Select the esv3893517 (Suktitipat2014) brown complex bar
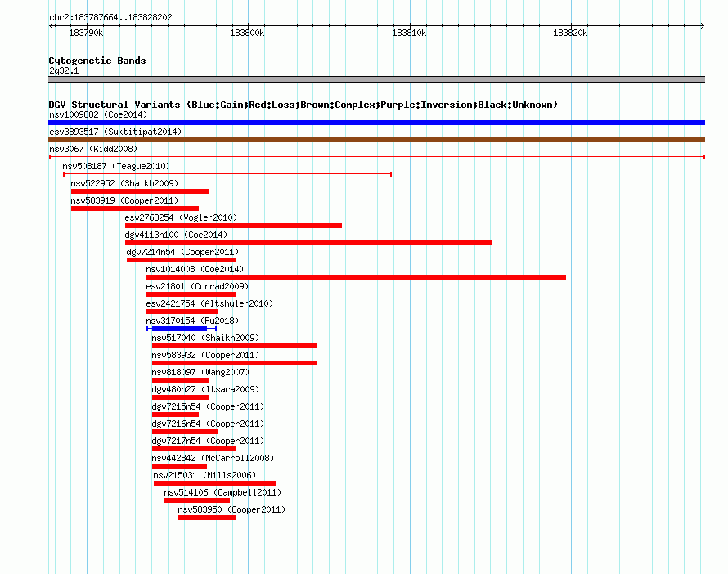Screen dimensions: 728x574 (x=376, y=140)
